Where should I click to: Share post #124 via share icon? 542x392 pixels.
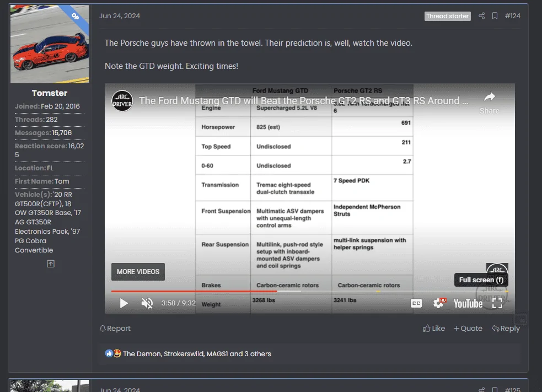tap(481, 16)
